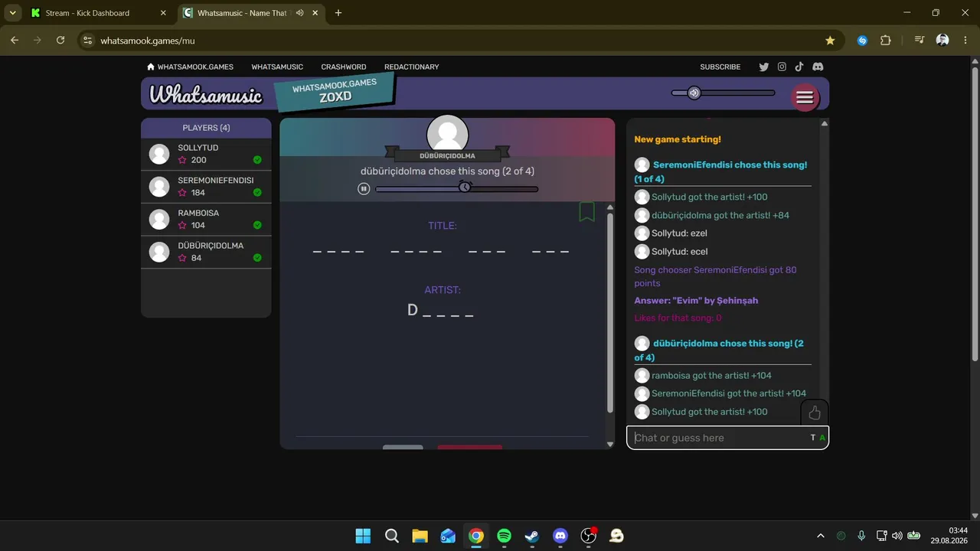
Task: Open Discord from the taskbar
Action: coord(560,536)
